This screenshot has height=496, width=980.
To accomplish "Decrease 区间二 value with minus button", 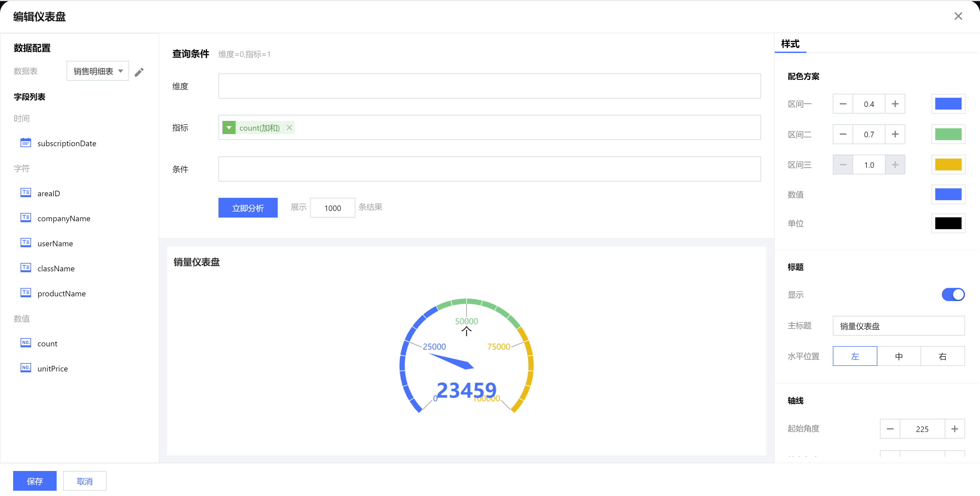I will click(x=843, y=134).
